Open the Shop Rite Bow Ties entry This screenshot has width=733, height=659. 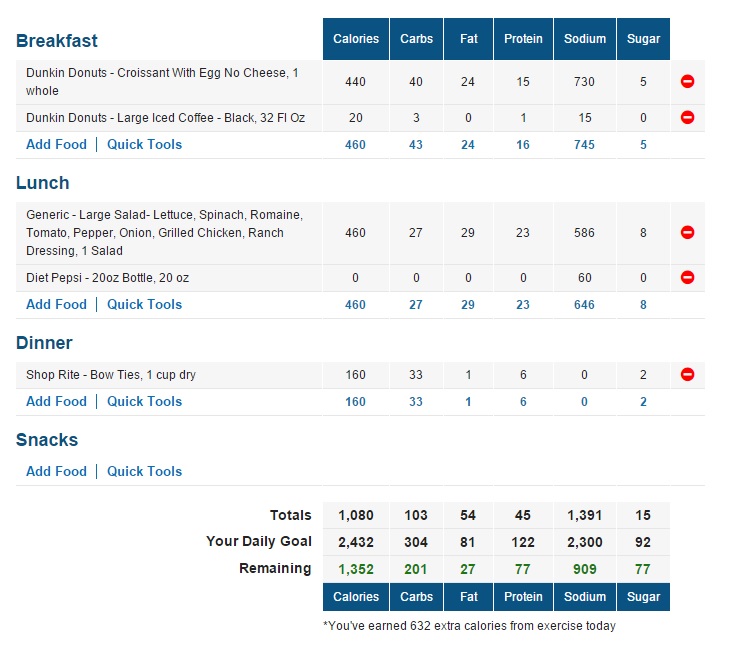point(110,375)
